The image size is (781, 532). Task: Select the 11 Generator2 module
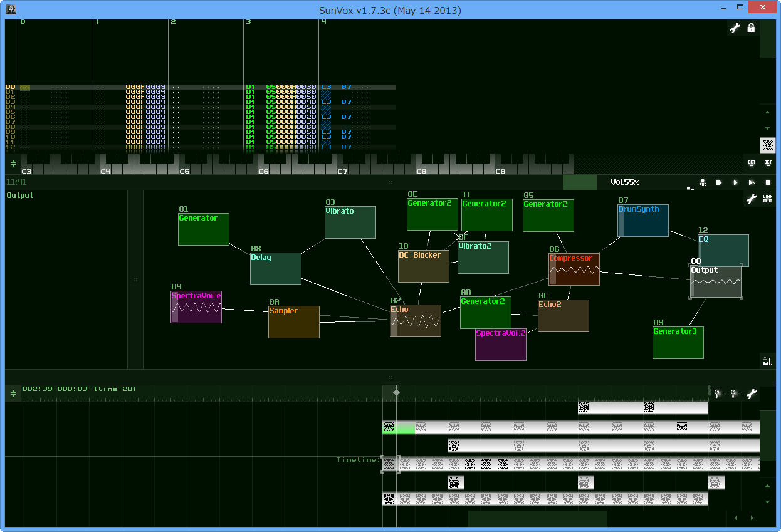[x=487, y=215]
